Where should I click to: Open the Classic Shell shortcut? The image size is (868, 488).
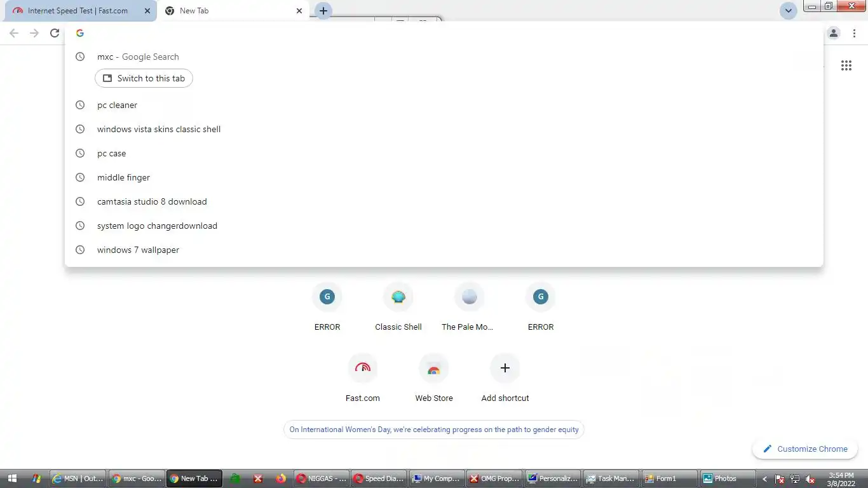click(398, 307)
